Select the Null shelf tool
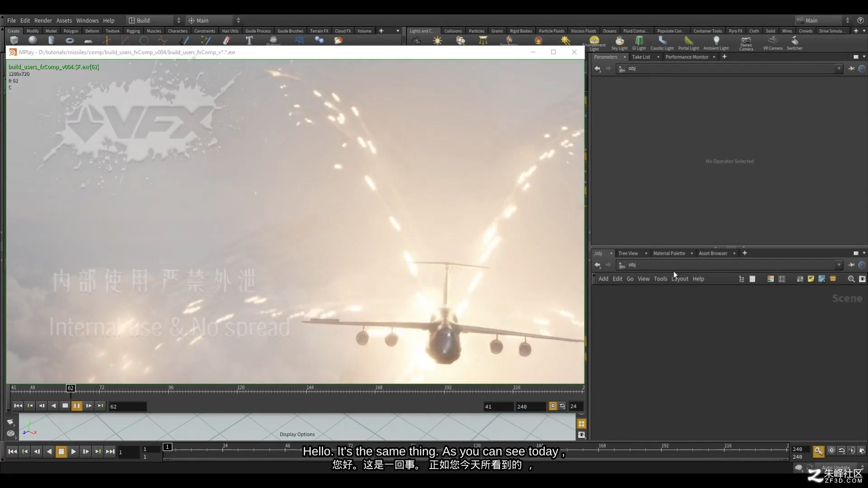868x488 pixels. pos(107,40)
